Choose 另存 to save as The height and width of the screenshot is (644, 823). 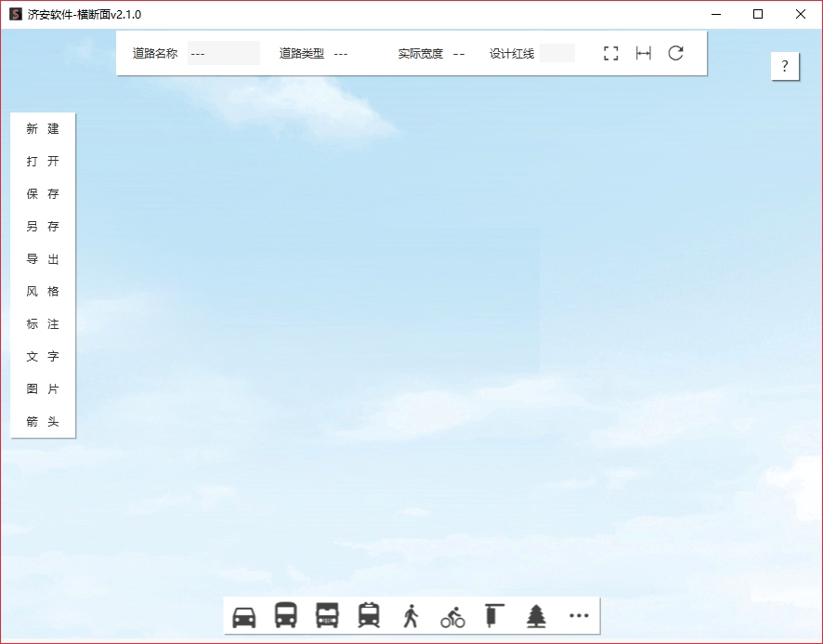click(43, 227)
